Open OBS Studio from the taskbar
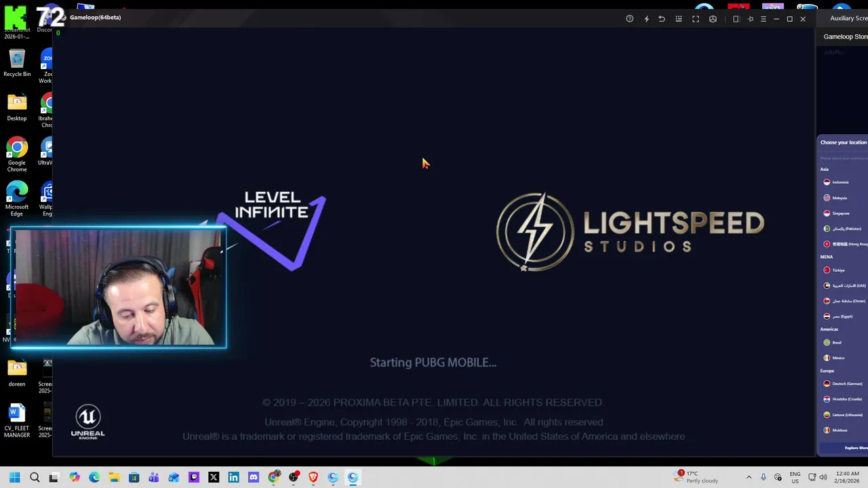The height and width of the screenshot is (488, 868). (x=294, y=477)
